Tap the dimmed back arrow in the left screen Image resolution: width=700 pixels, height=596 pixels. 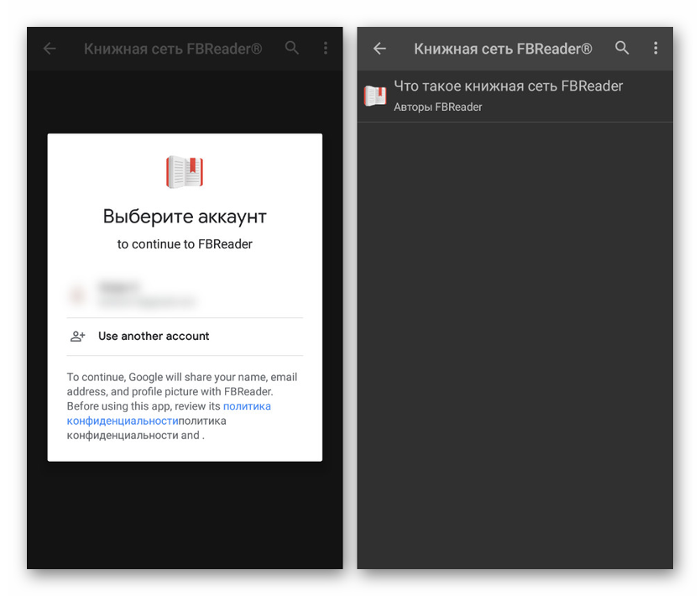click(x=50, y=48)
